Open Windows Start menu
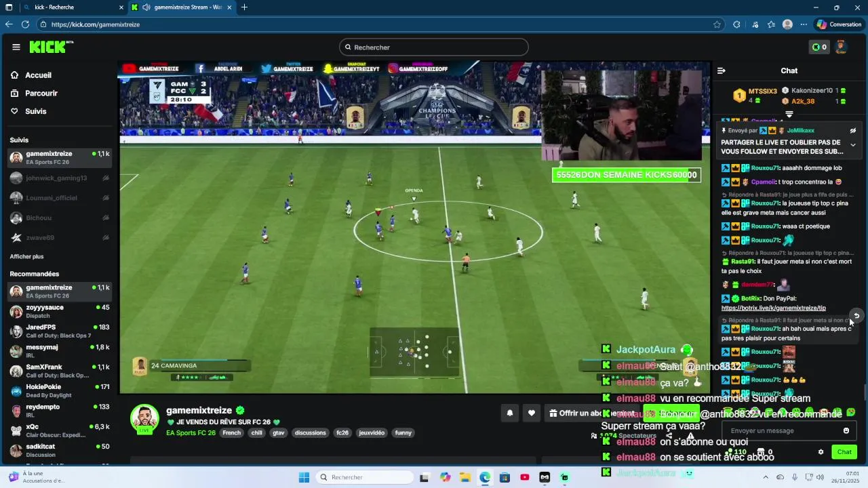The height and width of the screenshot is (488, 868). coord(304,477)
